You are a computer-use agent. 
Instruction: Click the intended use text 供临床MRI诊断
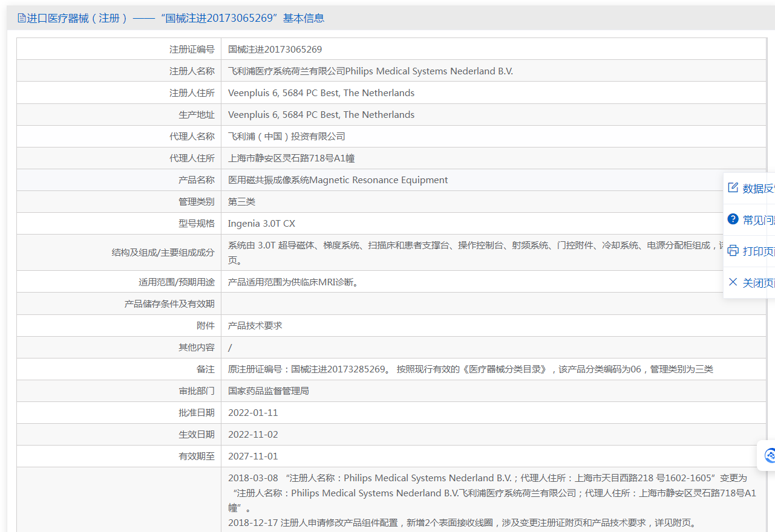[x=293, y=282]
